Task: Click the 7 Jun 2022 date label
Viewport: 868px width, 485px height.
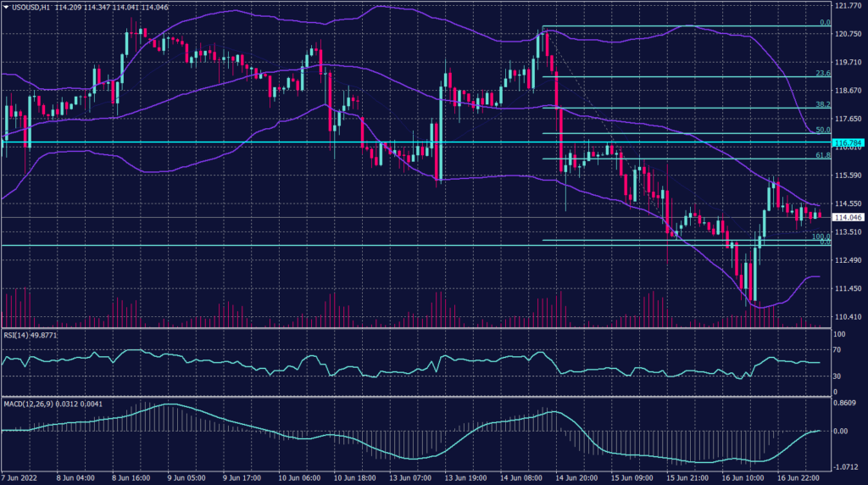Action: pyautogui.click(x=20, y=477)
